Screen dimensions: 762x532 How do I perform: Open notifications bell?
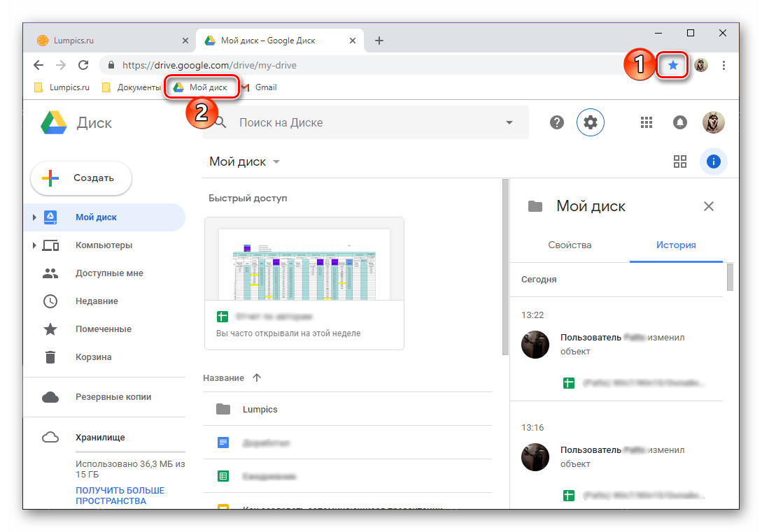680,123
